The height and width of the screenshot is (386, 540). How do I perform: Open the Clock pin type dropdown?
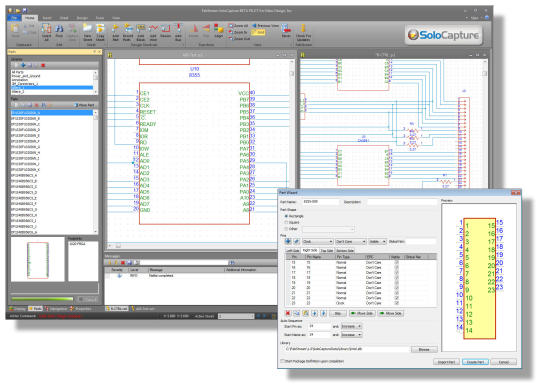coord(318,241)
